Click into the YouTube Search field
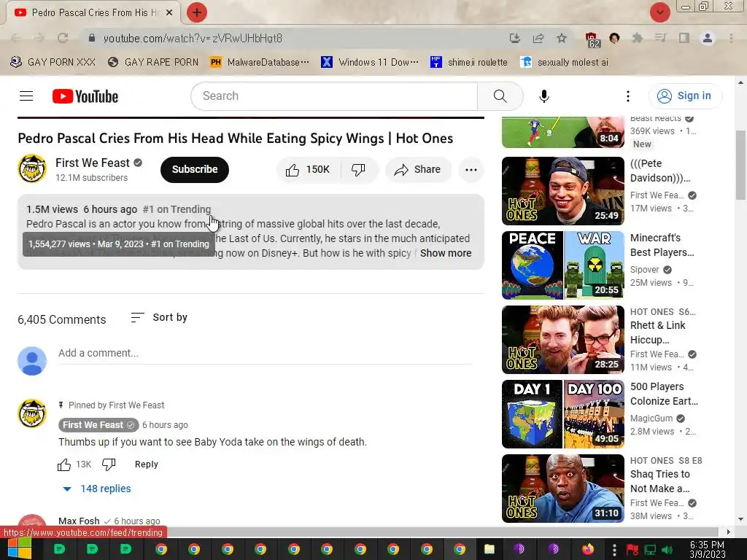747x560 pixels. pos(333,96)
